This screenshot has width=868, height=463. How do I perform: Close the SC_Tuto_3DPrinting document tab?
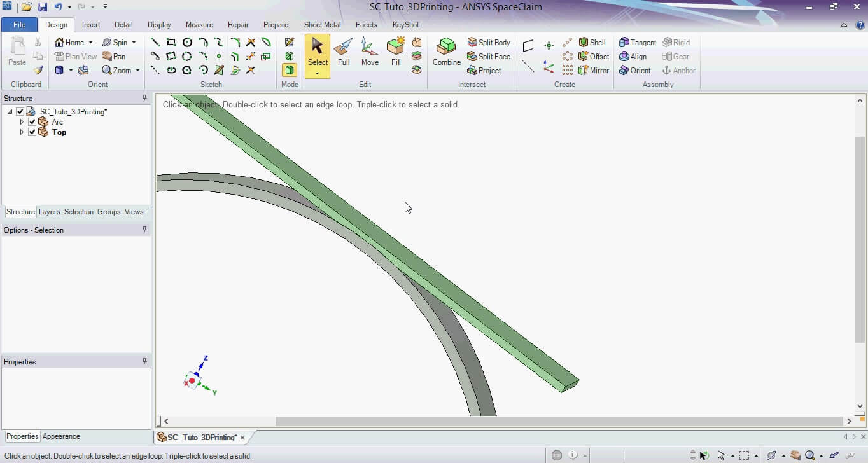242,438
